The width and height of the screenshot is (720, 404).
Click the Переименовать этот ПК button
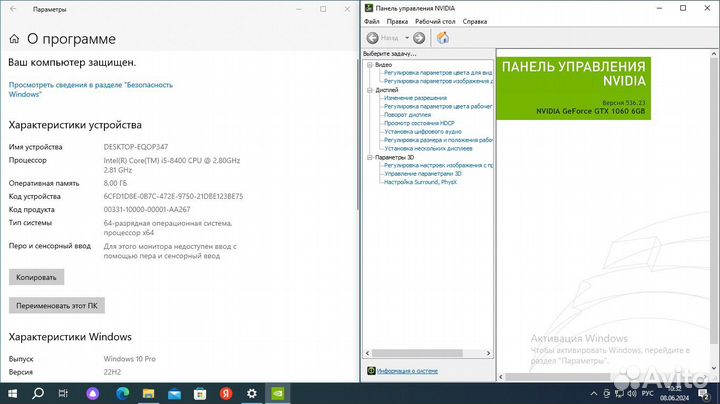(57, 306)
